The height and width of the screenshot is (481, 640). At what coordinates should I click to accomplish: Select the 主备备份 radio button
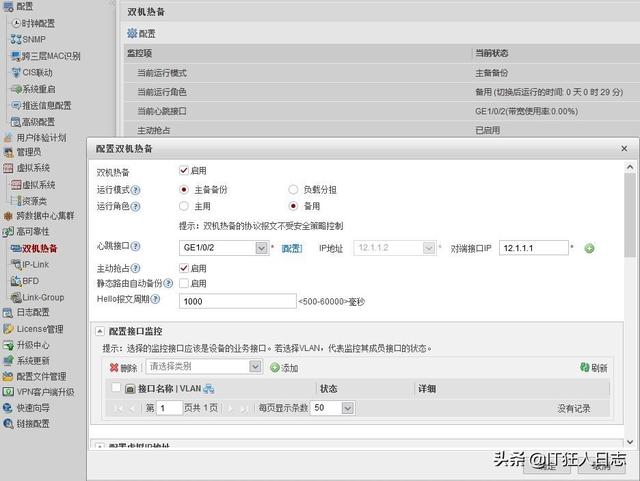pos(184,189)
